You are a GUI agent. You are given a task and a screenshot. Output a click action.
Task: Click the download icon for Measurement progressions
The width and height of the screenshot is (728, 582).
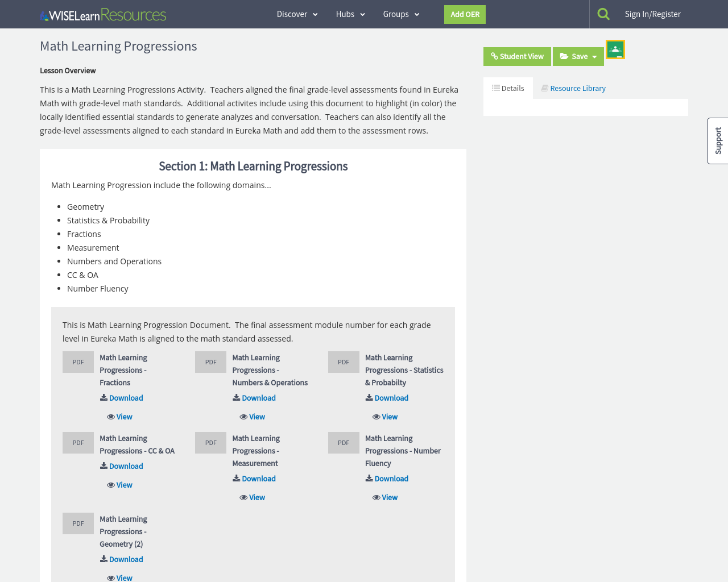point(235,479)
